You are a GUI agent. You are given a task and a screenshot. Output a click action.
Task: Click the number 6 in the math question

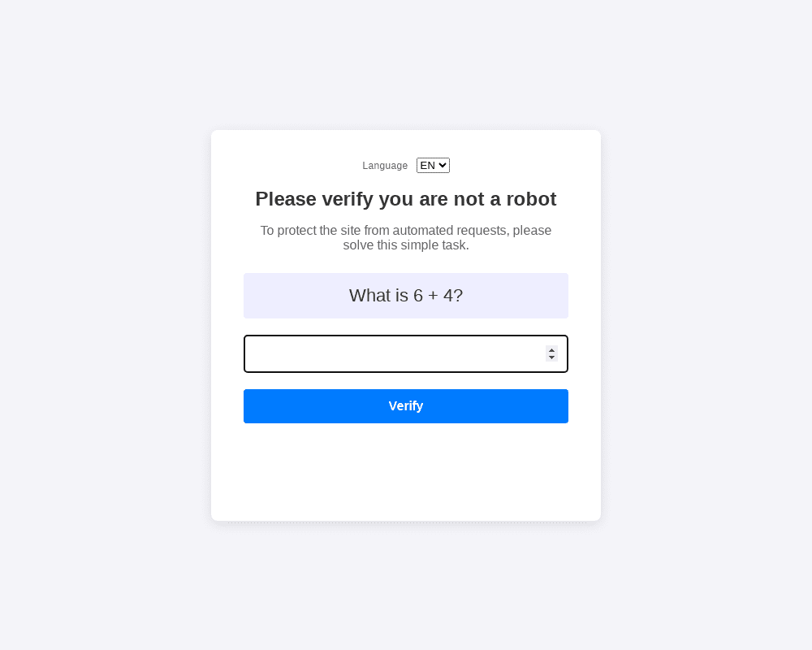click(x=418, y=296)
